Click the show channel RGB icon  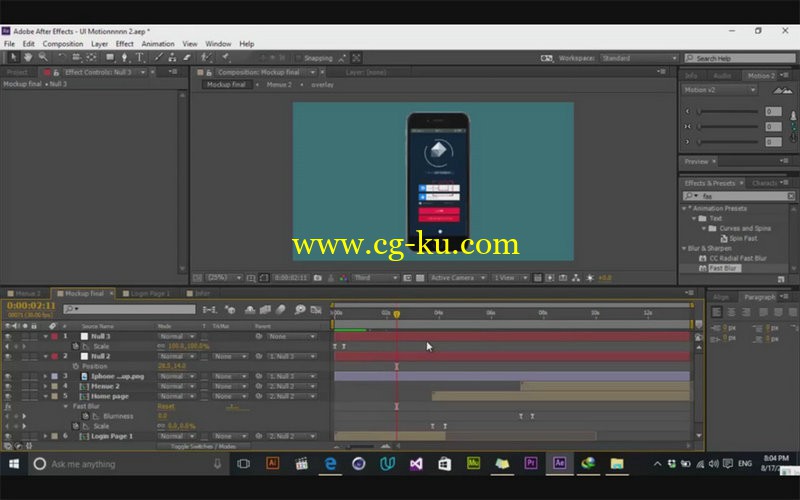(343, 278)
